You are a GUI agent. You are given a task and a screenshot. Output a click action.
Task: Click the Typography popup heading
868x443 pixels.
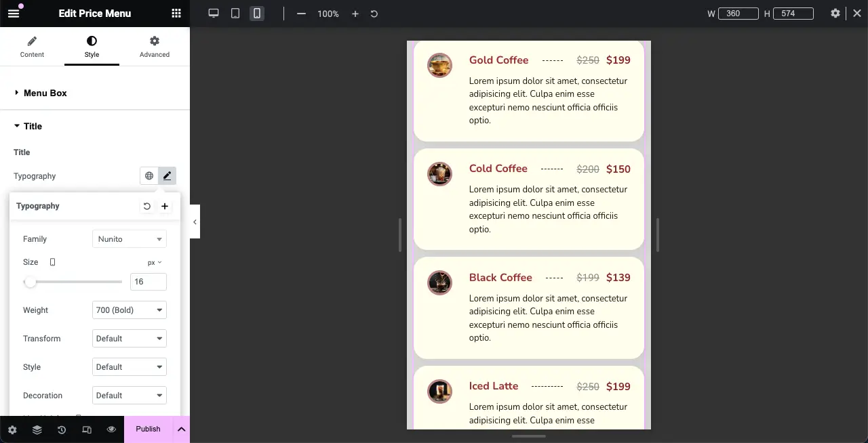(38, 206)
